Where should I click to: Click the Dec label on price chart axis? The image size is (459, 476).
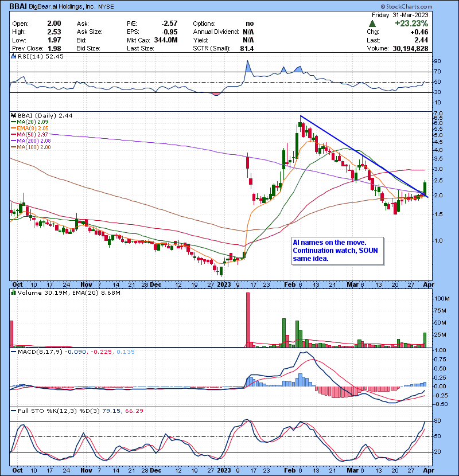click(155, 285)
